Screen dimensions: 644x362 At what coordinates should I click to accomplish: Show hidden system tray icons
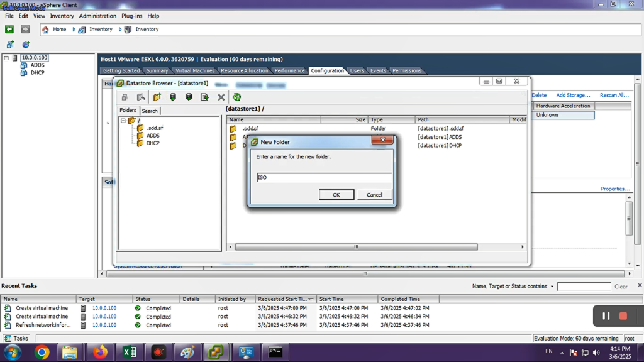coord(562,353)
